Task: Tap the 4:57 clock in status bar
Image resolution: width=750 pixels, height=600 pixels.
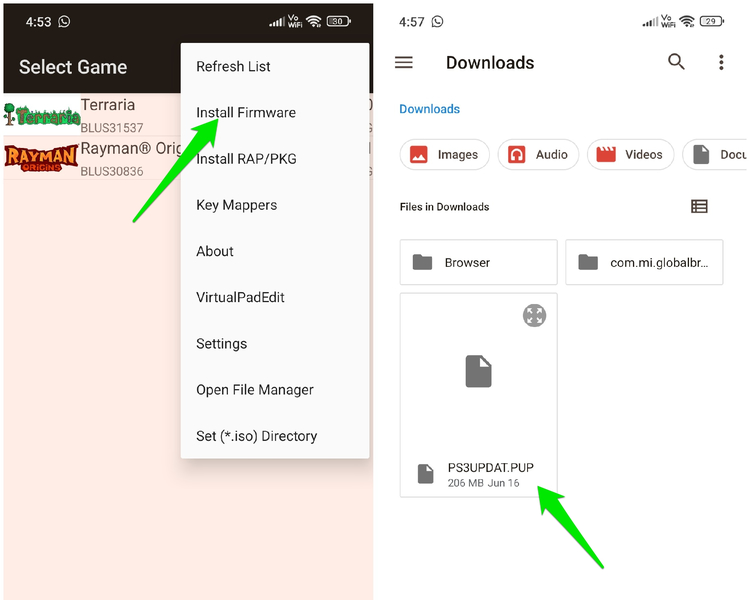Action: tap(411, 22)
